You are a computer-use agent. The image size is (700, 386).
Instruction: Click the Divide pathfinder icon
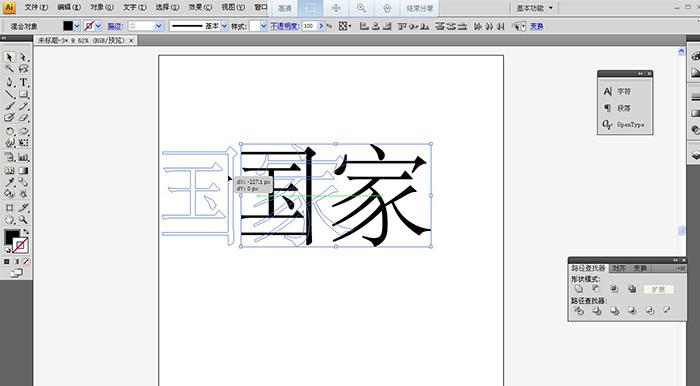(579, 311)
